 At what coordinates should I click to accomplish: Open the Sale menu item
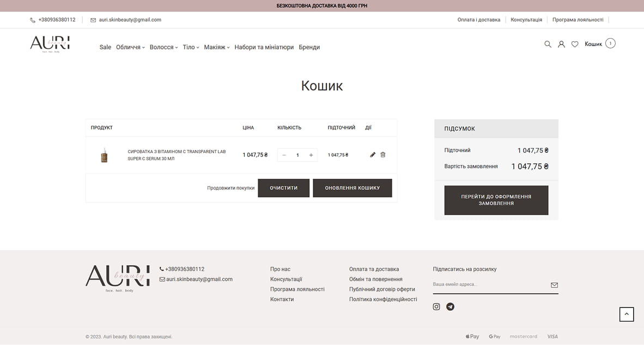pos(105,47)
